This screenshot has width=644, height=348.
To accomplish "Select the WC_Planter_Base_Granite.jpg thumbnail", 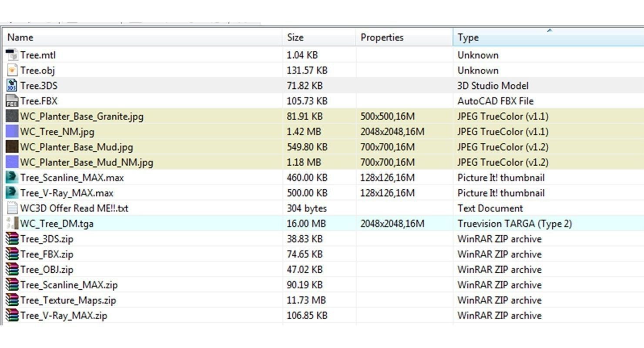I will (x=12, y=116).
